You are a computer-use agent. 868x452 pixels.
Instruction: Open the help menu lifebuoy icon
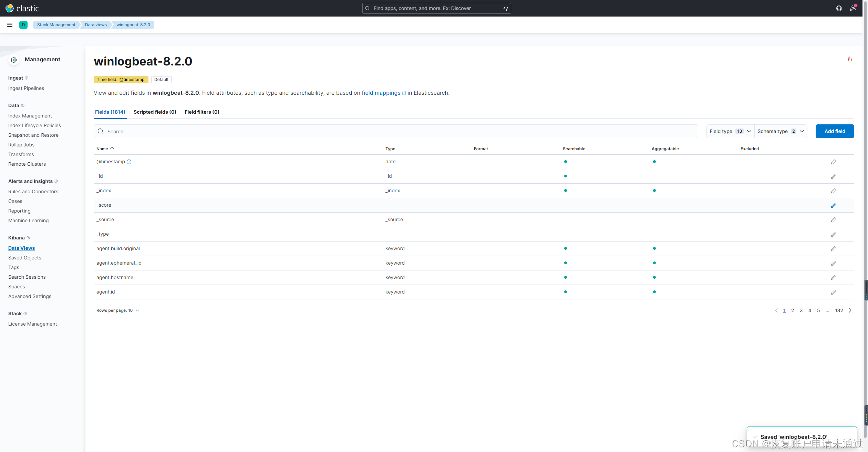[839, 8]
